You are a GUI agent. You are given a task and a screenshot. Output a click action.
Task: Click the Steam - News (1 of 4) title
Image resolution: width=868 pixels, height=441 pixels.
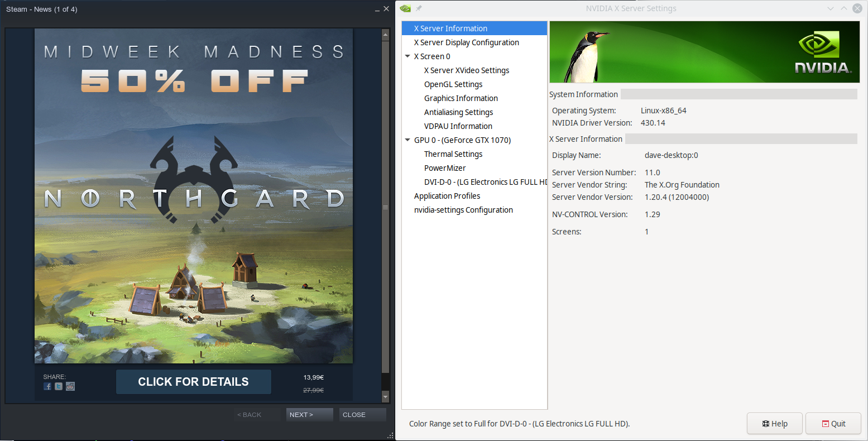point(42,9)
